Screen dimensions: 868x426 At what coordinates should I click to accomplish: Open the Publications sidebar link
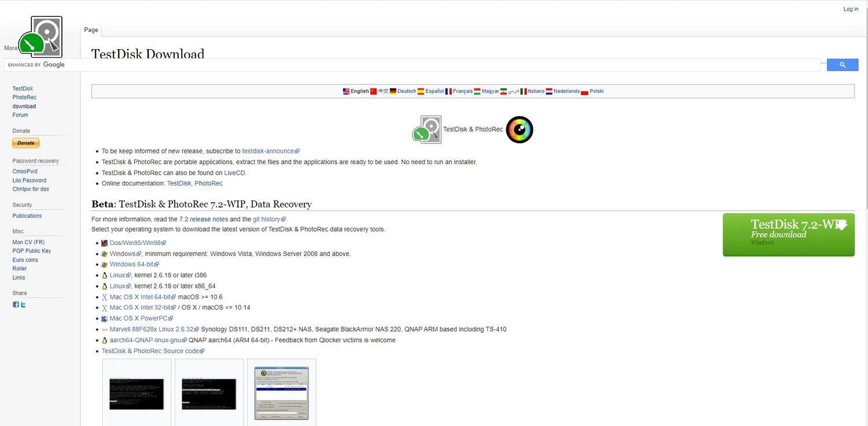27,216
